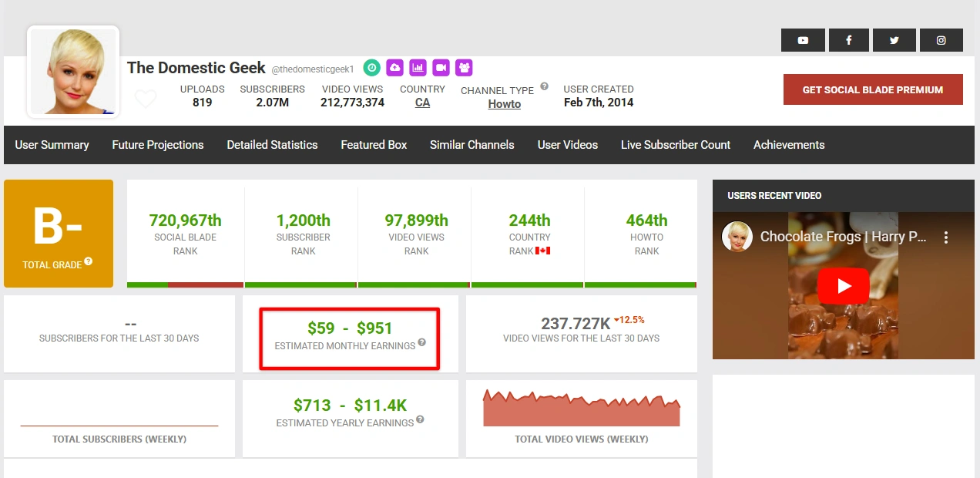Viewport: 980px width, 478px height.
Task: Open the Live Subscriber Count tab
Action: (676, 145)
